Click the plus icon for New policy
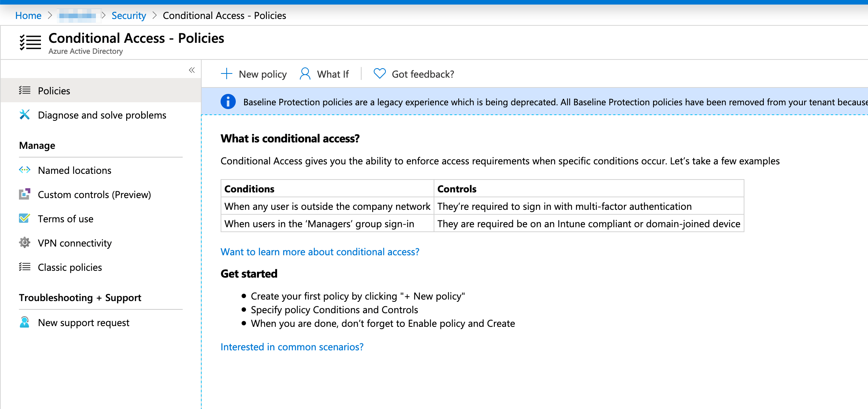Screen dimensions: 868x409 click(227, 74)
